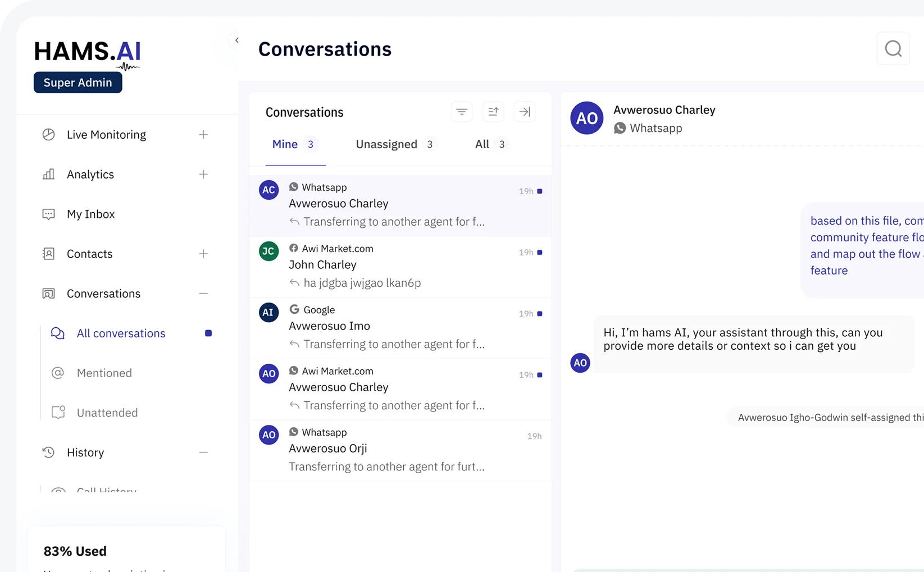This screenshot has width=924, height=572.
Task: Open the conversations filter icon
Action: pyautogui.click(x=462, y=112)
